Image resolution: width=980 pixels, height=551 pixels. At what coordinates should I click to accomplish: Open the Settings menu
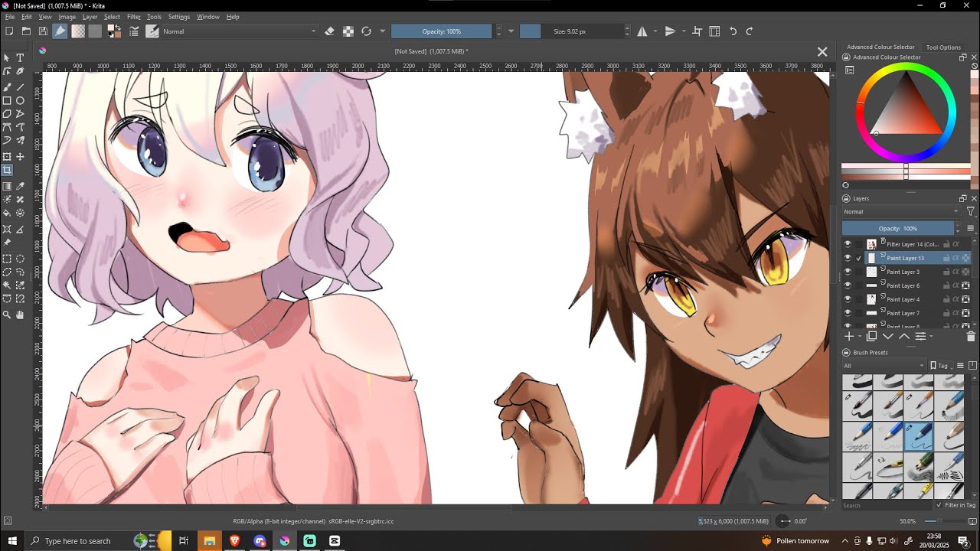click(179, 17)
